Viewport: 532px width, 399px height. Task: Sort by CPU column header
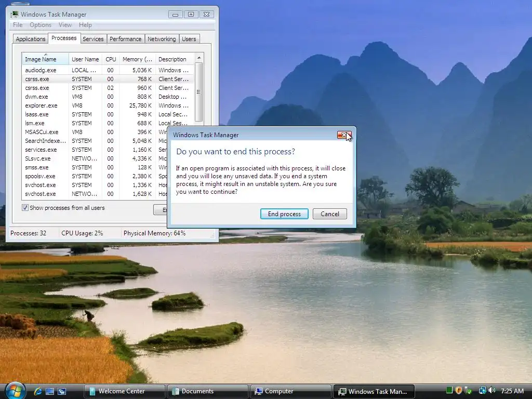coord(111,59)
